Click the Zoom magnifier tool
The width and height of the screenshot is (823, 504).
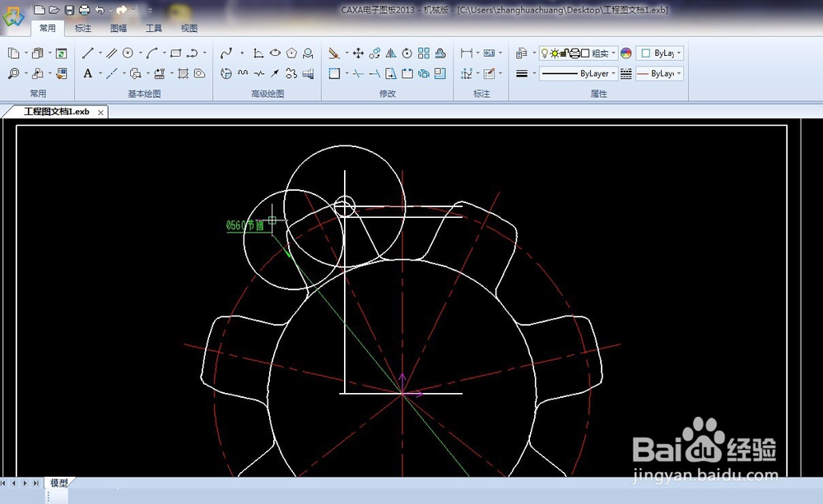point(14,73)
